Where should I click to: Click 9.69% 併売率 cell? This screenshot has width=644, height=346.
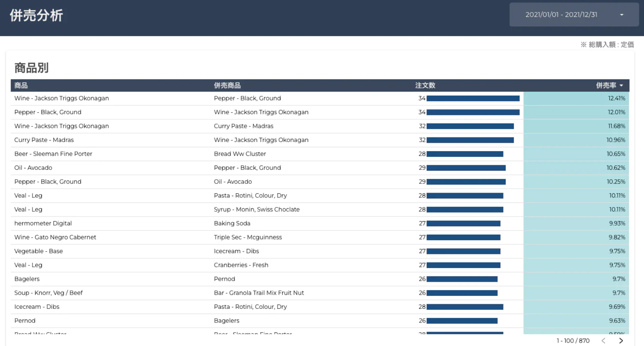(576, 307)
